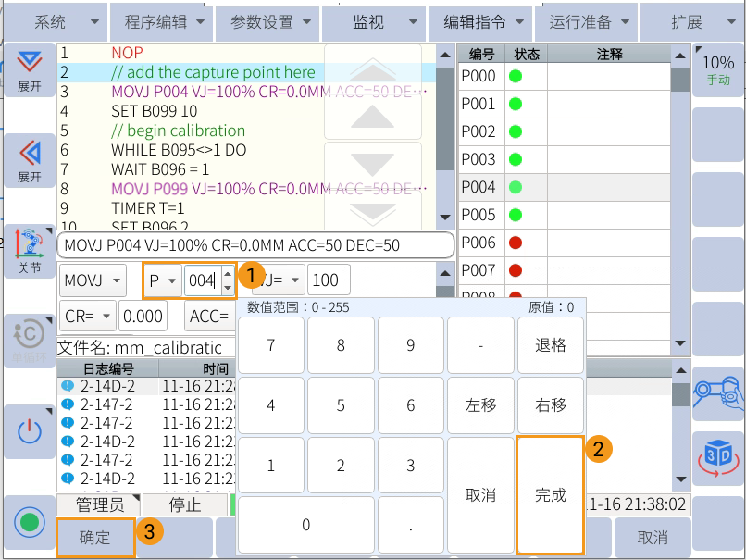The width and height of the screenshot is (746, 560).
Task: Open the robot arm icon panel
Action: point(718,394)
